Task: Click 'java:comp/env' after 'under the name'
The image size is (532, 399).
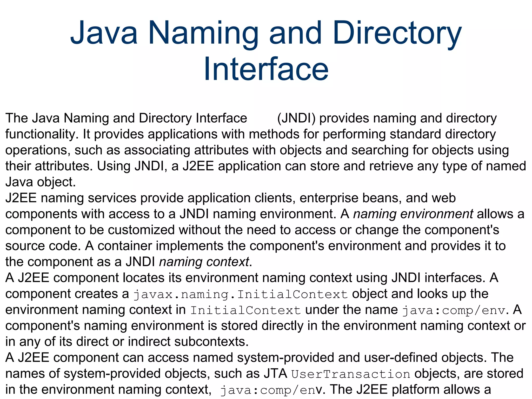Action: (454, 310)
